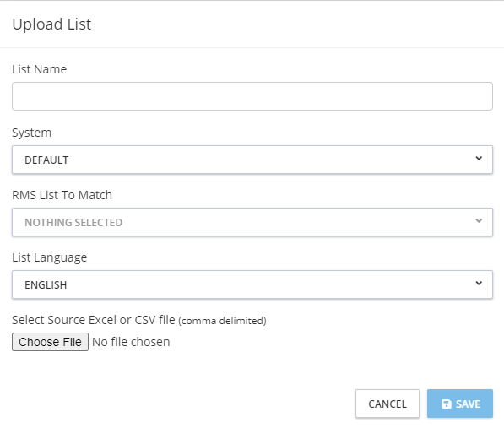Focus the List Name text field
The height and width of the screenshot is (428, 504).
(252, 96)
